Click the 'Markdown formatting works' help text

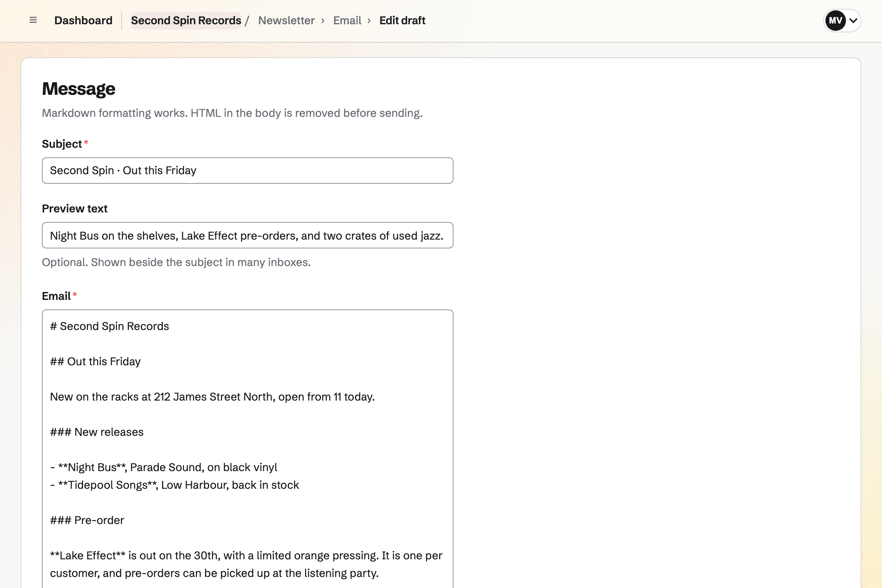tap(232, 113)
